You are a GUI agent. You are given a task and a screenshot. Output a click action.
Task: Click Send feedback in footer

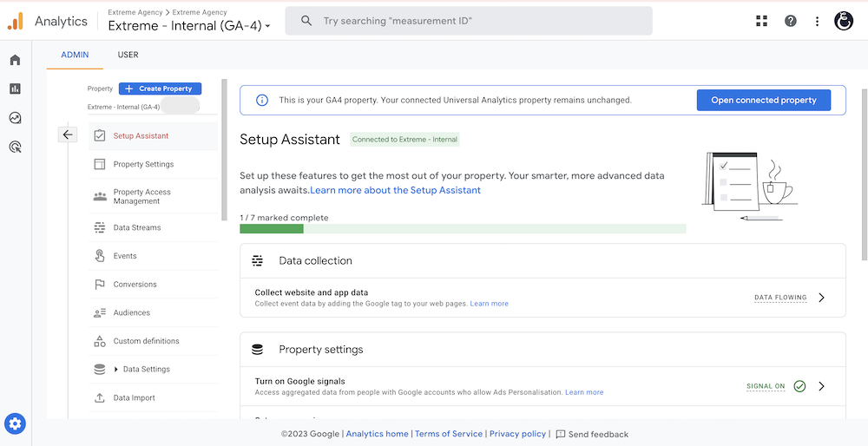pyautogui.click(x=592, y=435)
